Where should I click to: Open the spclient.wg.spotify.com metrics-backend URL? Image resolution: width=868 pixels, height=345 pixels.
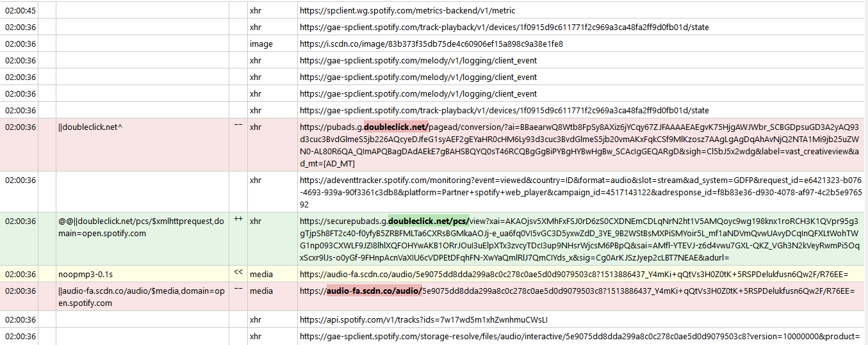tap(407, 11)
